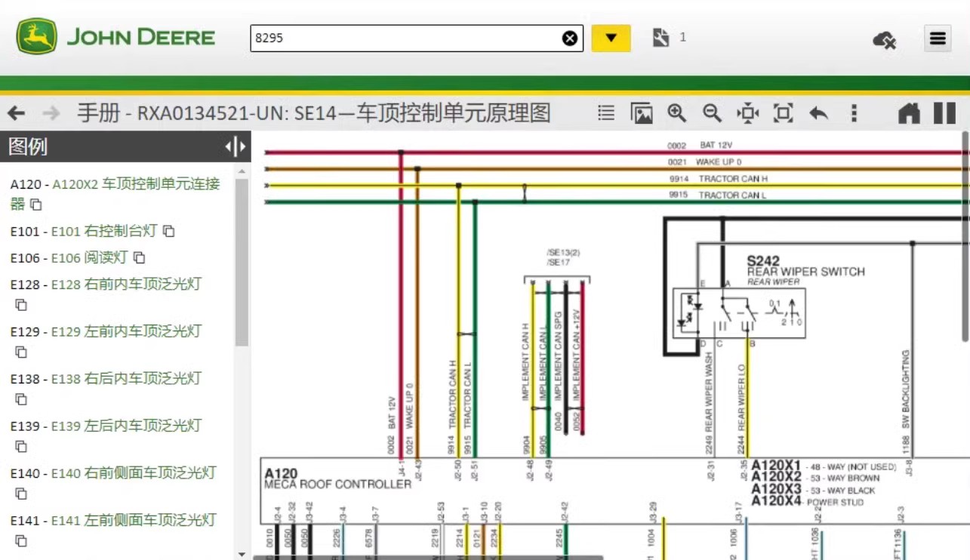970x560 pixels.
Task: Click the /SE17 sheet reference
Action: (x=559, y=262)
